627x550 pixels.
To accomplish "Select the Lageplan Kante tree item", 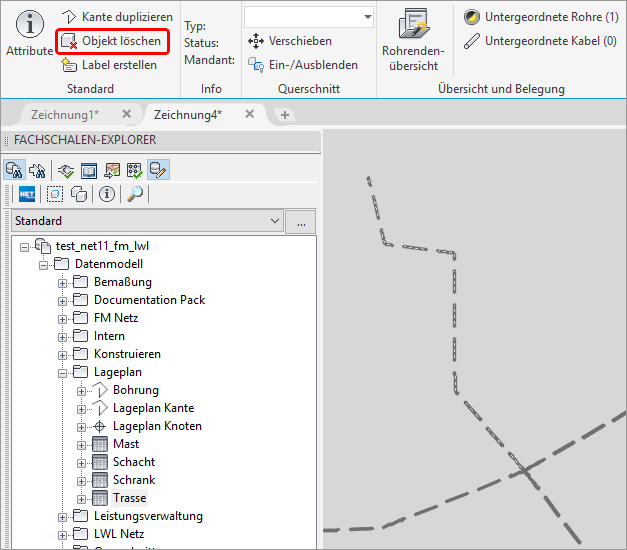I will (x=154, y=408).
